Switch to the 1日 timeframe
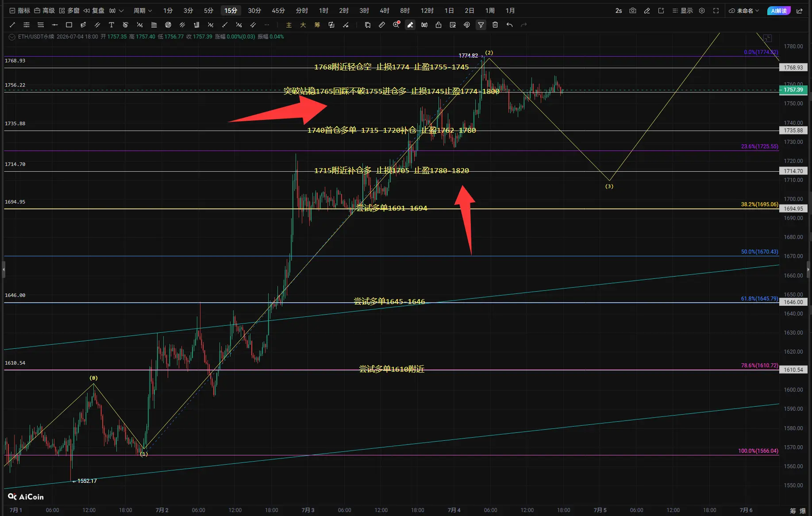Viewport: 812px width, 516px height. [x=449, y=11]
